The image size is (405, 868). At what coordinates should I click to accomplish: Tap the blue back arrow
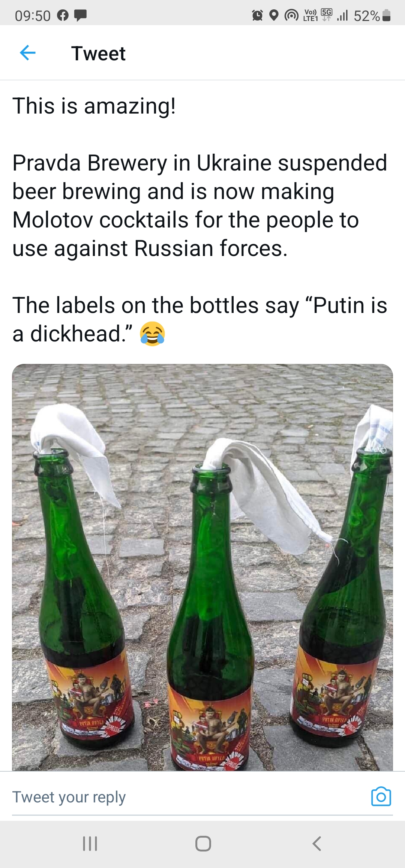click(28, 53)
